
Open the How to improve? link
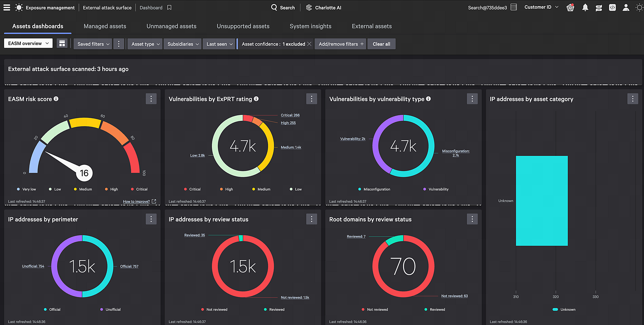point(136,202)
